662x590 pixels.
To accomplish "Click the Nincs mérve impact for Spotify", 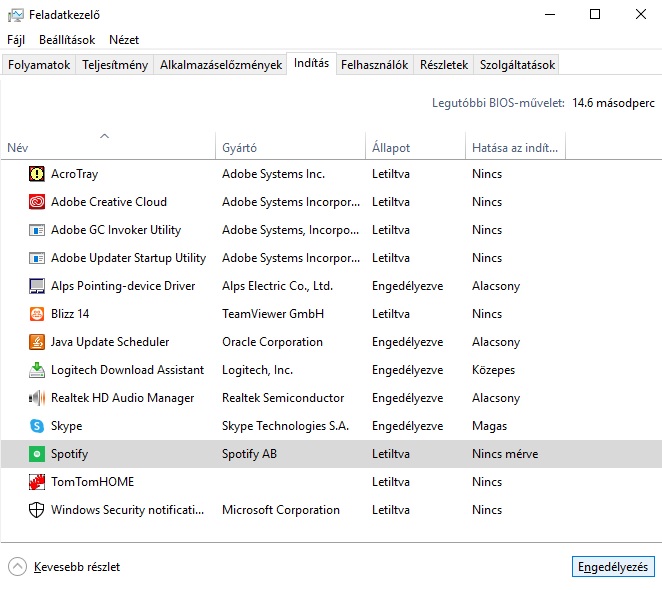I will pyautogui.click(x=505, y=454).
